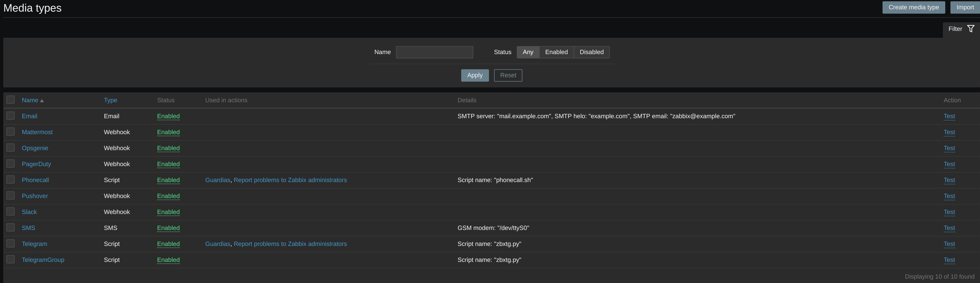Set the Status filter to Disabled
980x283 pixels.
[x=591, y=52]
